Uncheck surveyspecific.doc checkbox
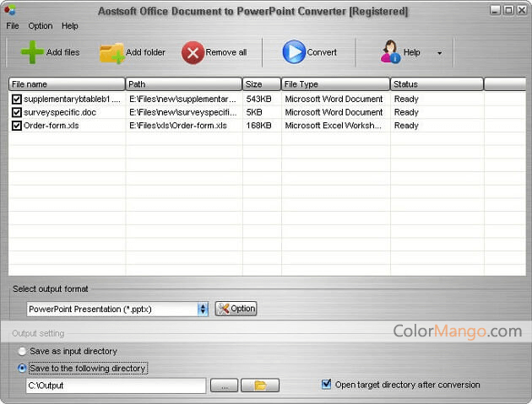This screenshot has height=404, width=532. (x=17, y=112)
